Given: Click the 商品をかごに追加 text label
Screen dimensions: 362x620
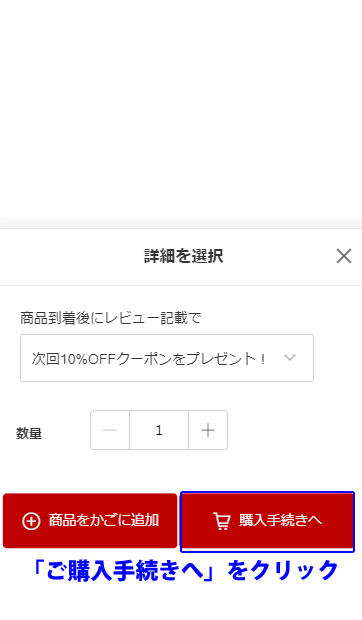Looking at the screenshot, I should pyautogui.click(x=104, y=520).
